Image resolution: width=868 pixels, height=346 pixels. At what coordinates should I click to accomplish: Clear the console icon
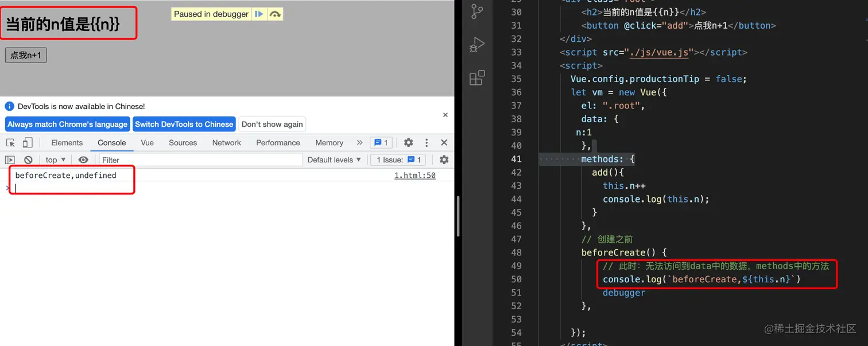tap(28, 160)
